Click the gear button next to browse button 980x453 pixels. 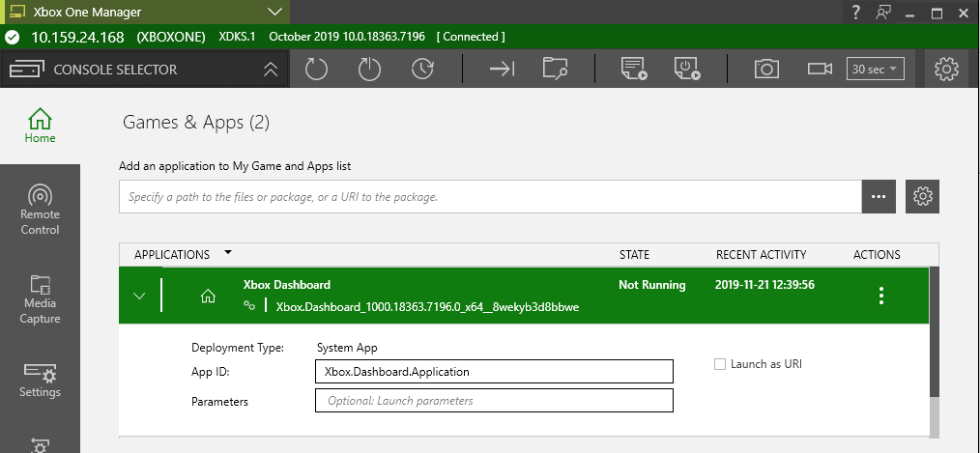tap(923, 197)
